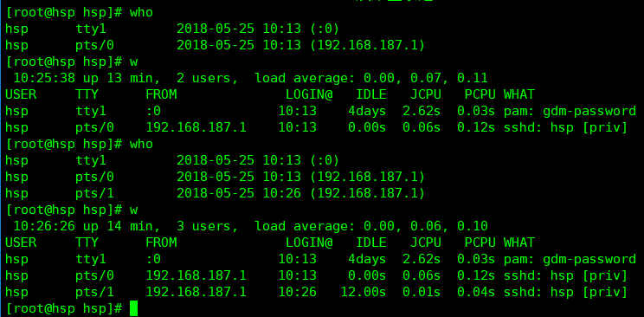Click the "PCPU" header under the 13 min uptime line
The height and width of the screenshot is (317, 644).
480,94
